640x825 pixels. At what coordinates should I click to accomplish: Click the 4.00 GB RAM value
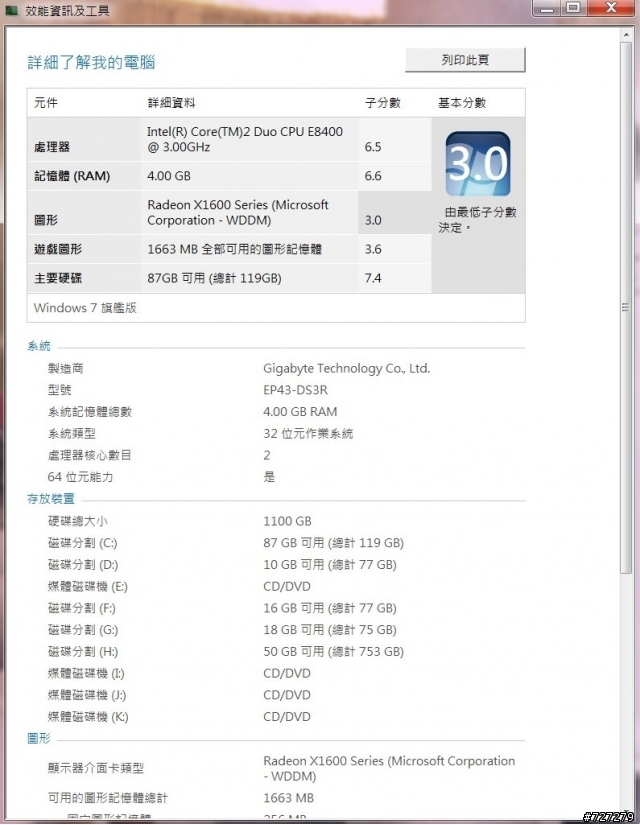tap(300, 411)
